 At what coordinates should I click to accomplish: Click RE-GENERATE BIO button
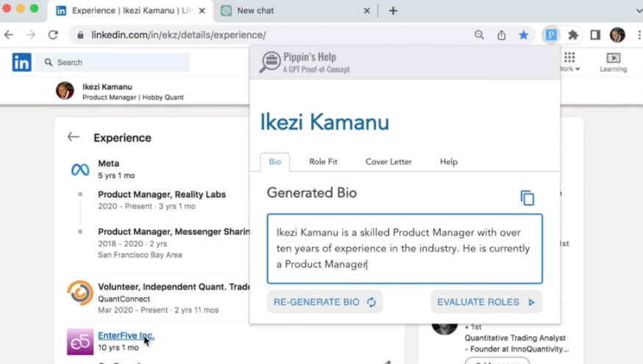[324, 302]
